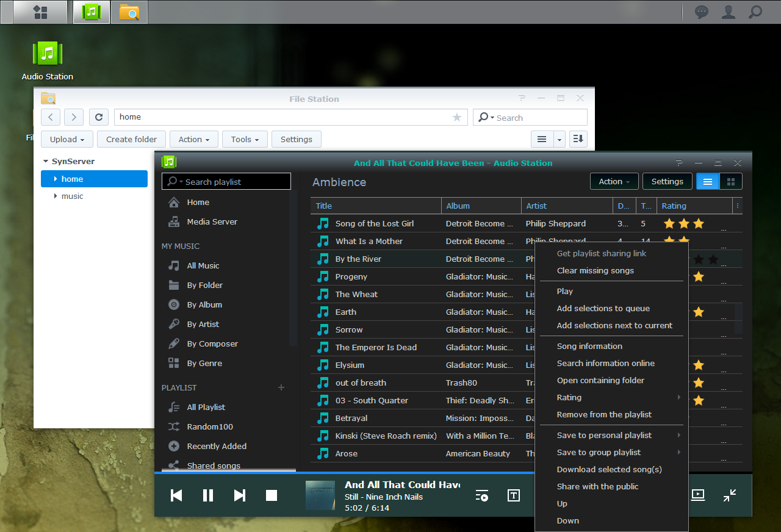The width and height of the screenshot is (781, 532).
Task: Open the main menu grid icon
Action: pyautogui.click(x=40, y=12)
